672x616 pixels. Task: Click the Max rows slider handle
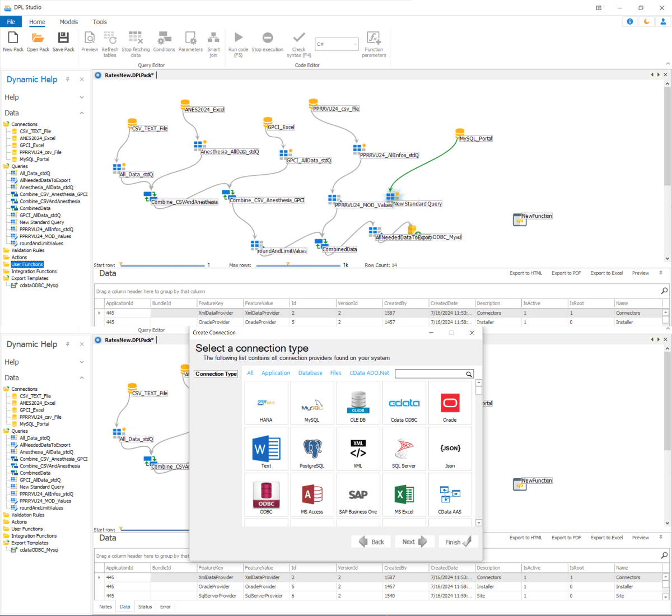[x=288, y=264]
